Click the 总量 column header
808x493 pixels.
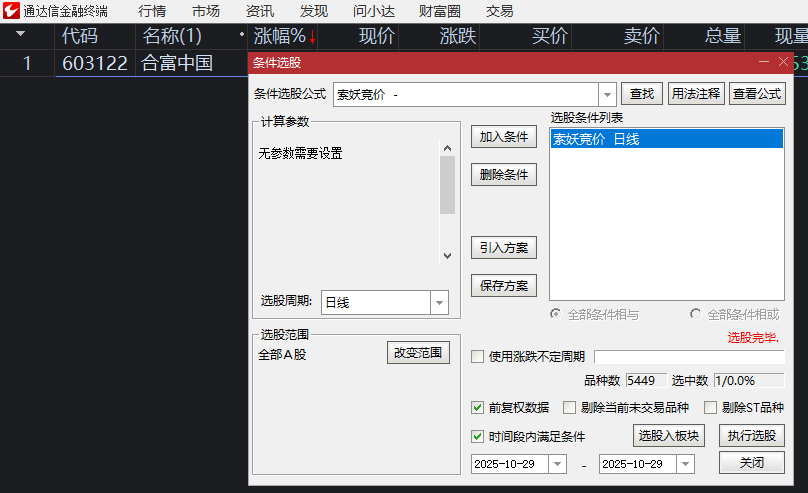[x=723, y=36]
